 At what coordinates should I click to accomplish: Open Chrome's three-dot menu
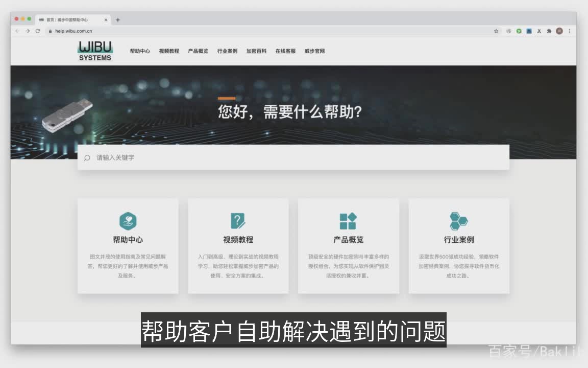click(x=570, y=31)
